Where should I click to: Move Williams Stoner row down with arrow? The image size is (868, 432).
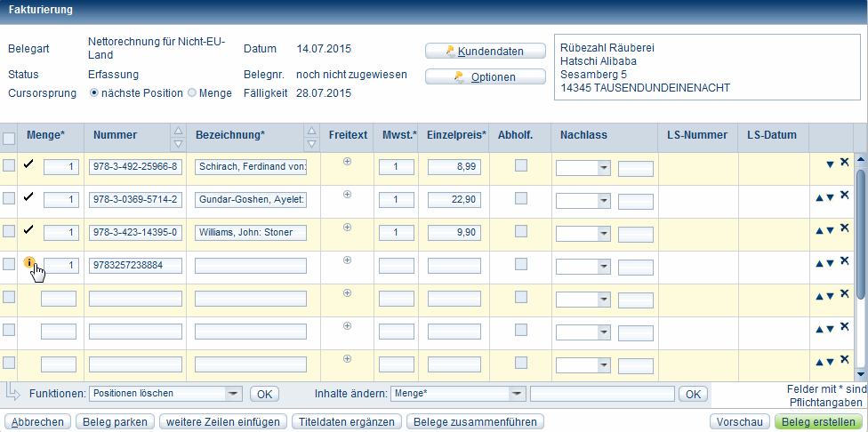pyautogui.click(x=831, y=230)
